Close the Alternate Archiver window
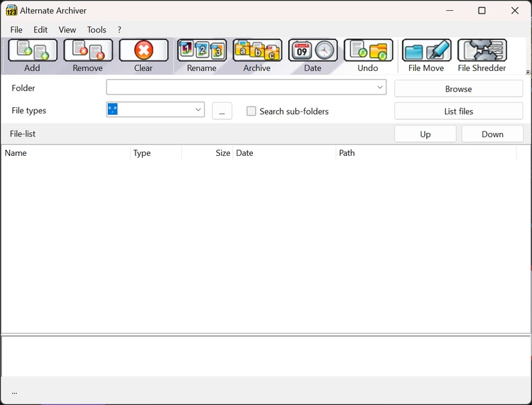This screenshot has width=532, height=405. click(x=514, y=11)
